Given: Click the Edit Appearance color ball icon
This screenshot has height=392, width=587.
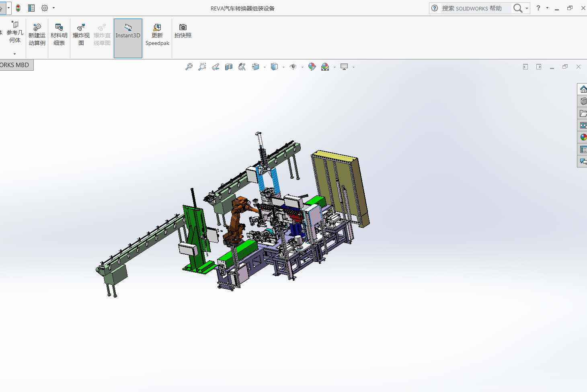Looking at the screenshot, I should pos(312,67).
